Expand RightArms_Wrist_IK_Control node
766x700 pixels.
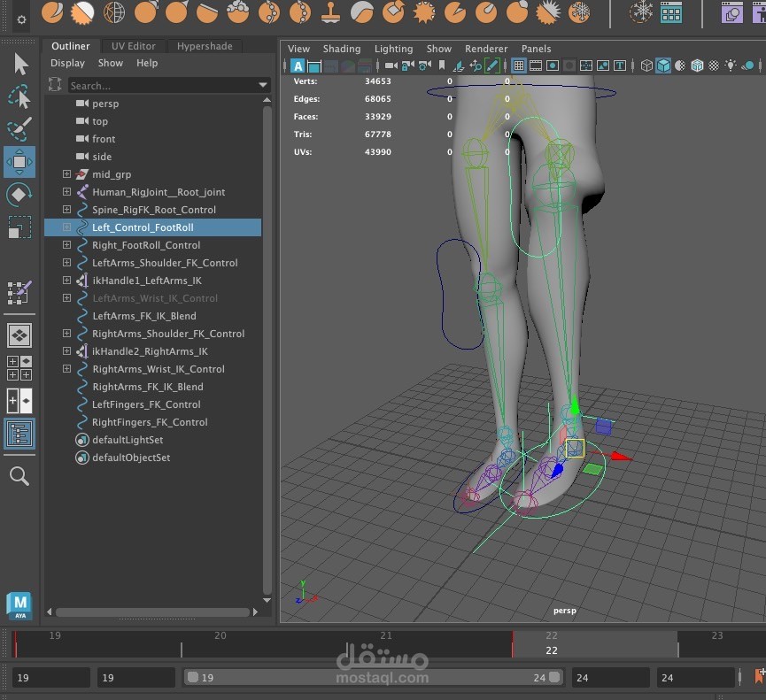coord(67,369)
